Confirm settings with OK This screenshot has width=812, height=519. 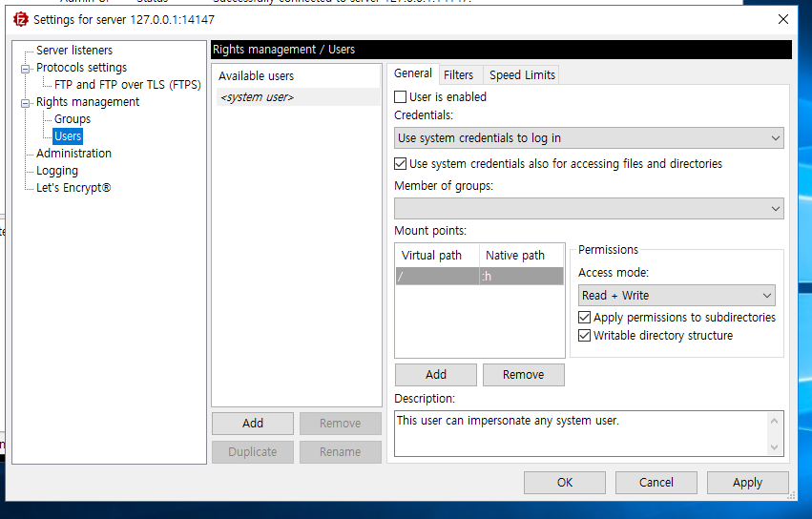pos(565,482)
